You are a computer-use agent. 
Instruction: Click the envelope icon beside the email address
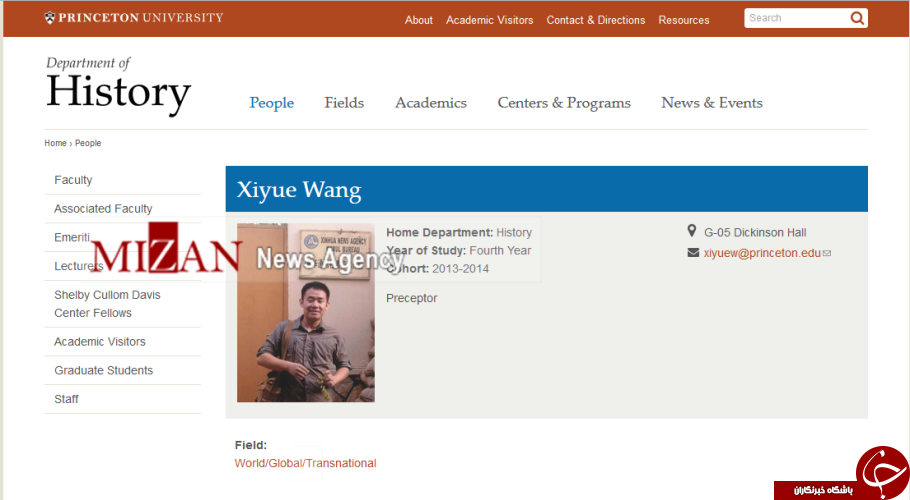coord(693,253)
